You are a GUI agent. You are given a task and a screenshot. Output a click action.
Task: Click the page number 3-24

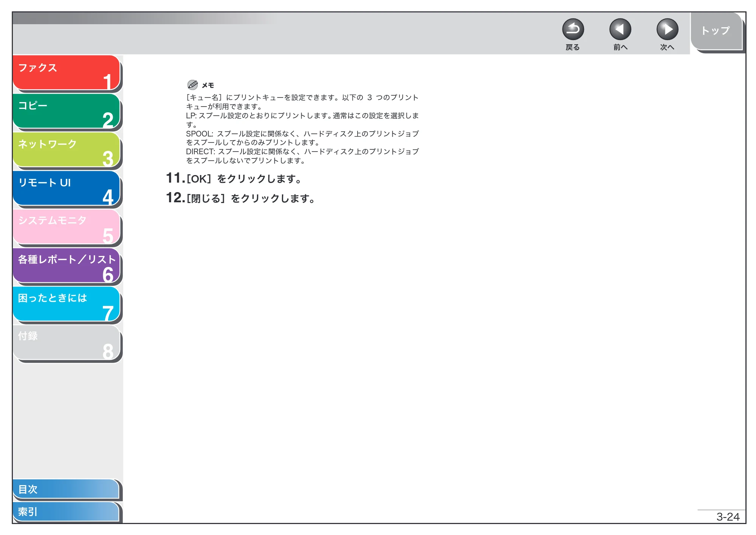[728, 516]
